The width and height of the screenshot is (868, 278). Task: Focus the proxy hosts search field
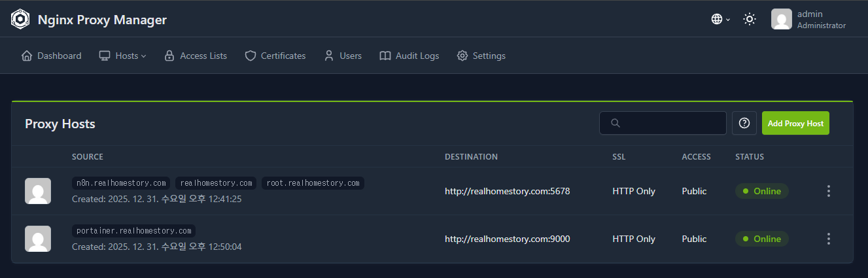663,123
